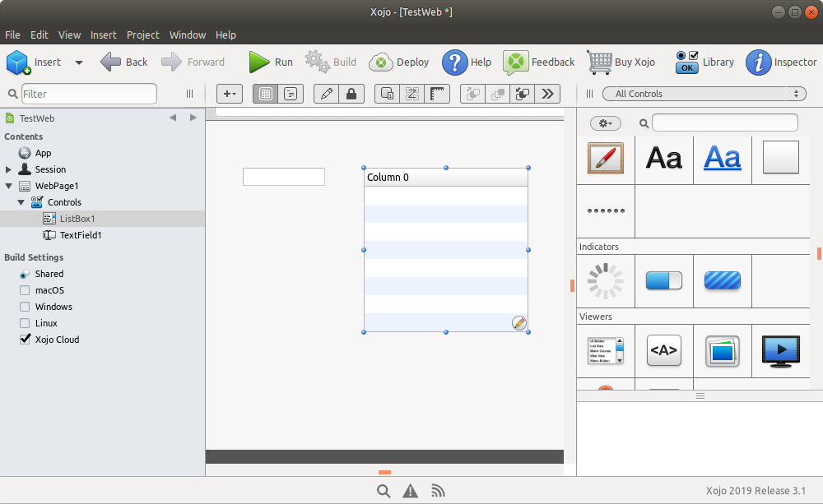
Task: Click the pencil edit icon in toolbar
Action: 327,94
